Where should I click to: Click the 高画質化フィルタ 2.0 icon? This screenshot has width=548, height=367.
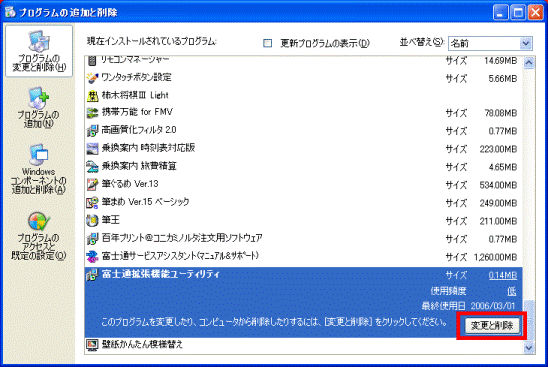[92, 131]
